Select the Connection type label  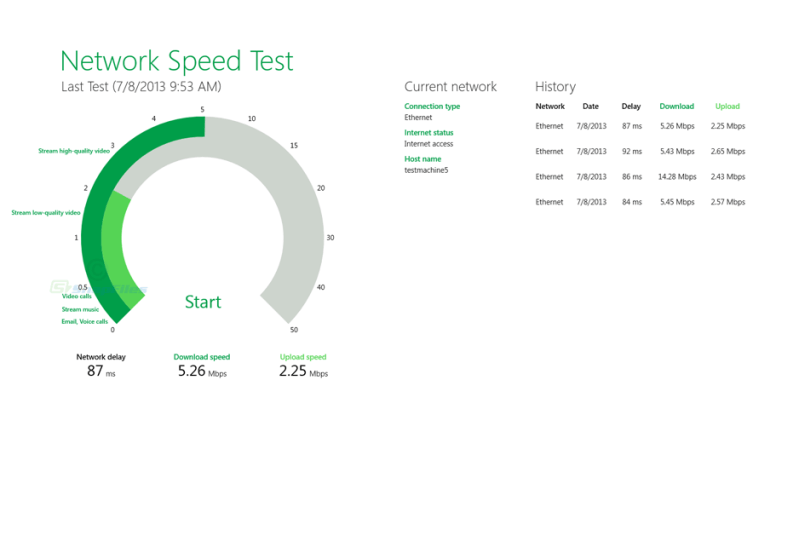(432, 106)
